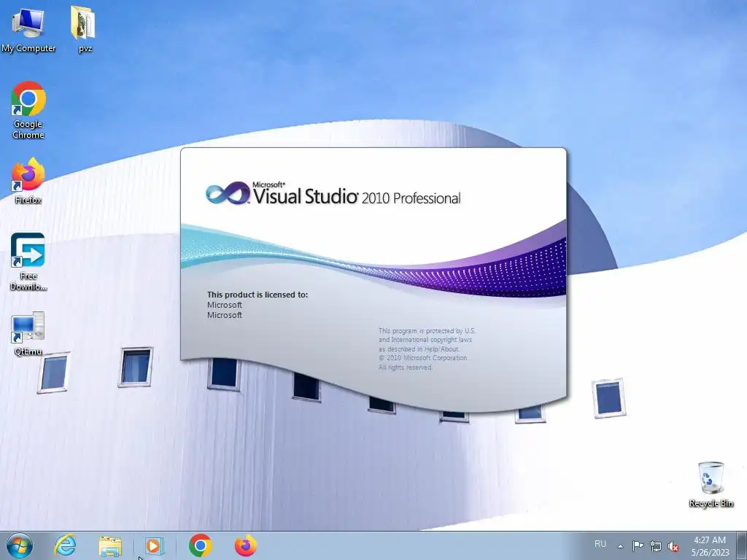Click Show Desktop strip by the clock
This screenshot has width=747, height=560.
[742, 545]
